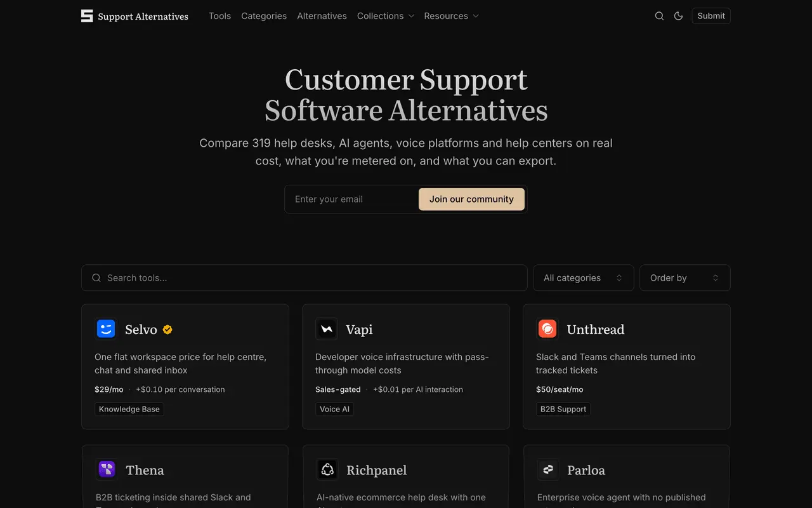The height and width of the screenshot is (508, 812).
Task: Expand the Collections dropdown
Action: pyautogui.click(x=386, y=16)
